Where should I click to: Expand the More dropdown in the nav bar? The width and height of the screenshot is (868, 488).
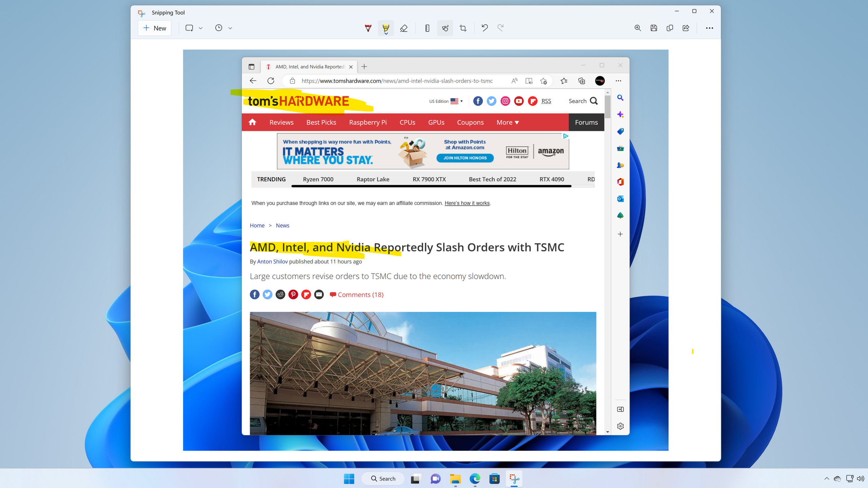(508, 122)
